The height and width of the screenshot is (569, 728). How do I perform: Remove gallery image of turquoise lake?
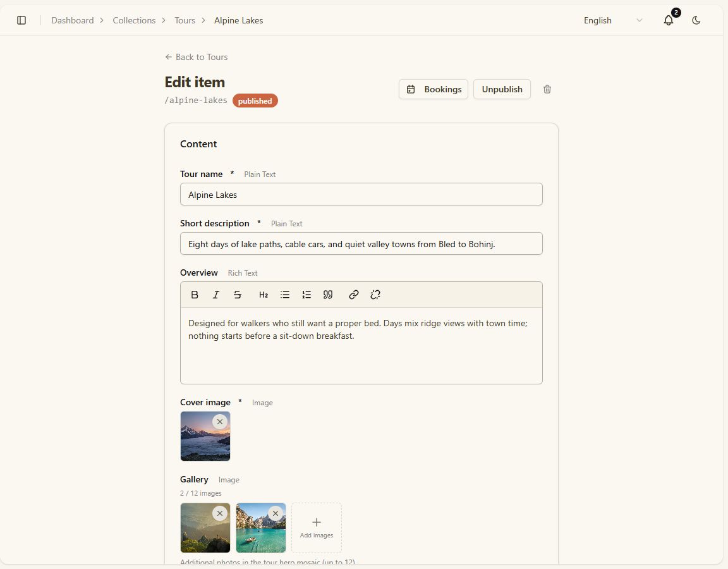coord(276,513)
